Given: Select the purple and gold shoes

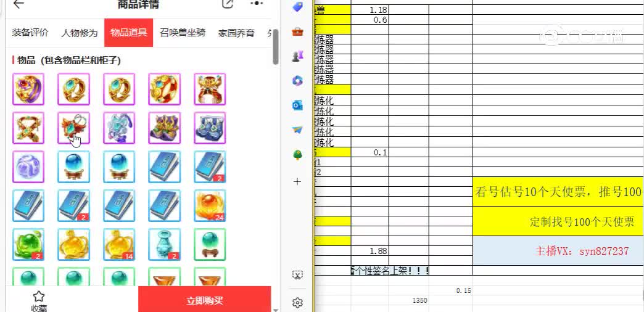Looking at the screenshot, I should tap(164, 128).
